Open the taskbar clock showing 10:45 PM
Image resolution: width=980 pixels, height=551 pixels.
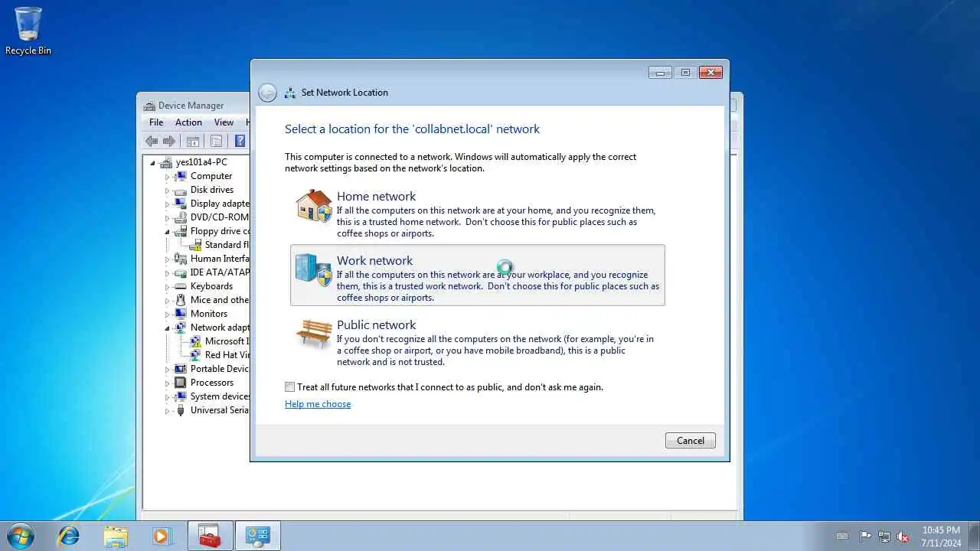tap(941, 536)
